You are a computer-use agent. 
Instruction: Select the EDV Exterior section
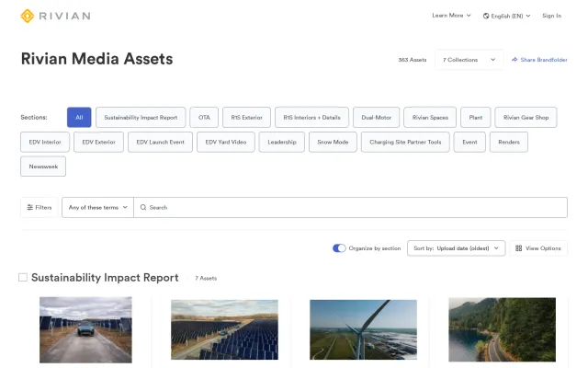click(98, 142)
